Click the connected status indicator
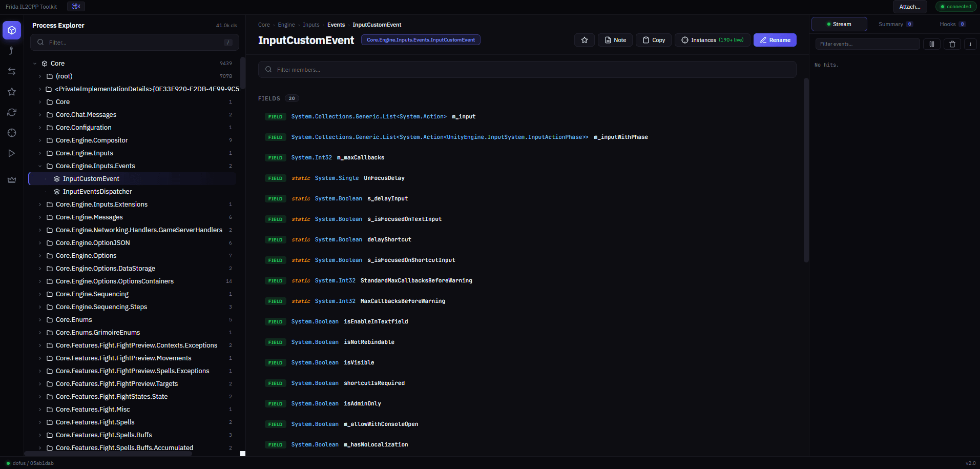980x469 pixels. tap(956, 7)
